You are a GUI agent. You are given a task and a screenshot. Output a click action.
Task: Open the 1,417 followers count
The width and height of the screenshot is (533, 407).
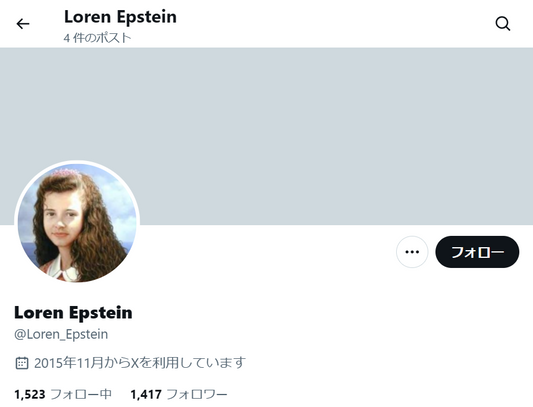click(146, 394)
